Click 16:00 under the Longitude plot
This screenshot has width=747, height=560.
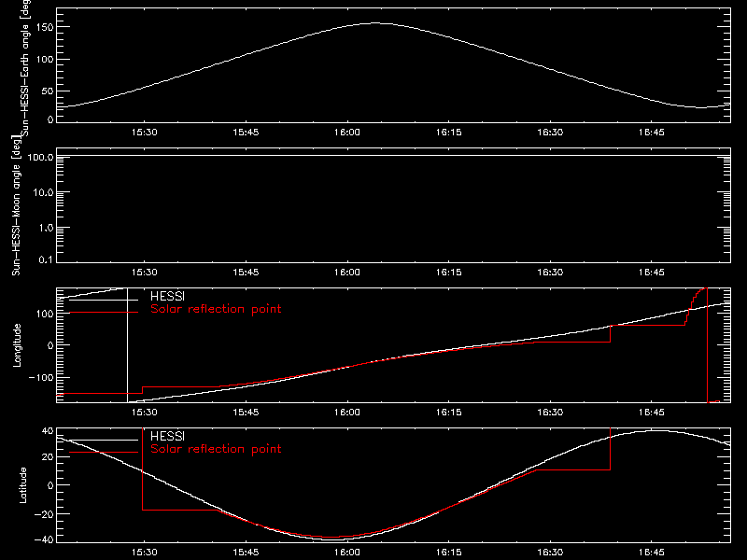[347, 413]
